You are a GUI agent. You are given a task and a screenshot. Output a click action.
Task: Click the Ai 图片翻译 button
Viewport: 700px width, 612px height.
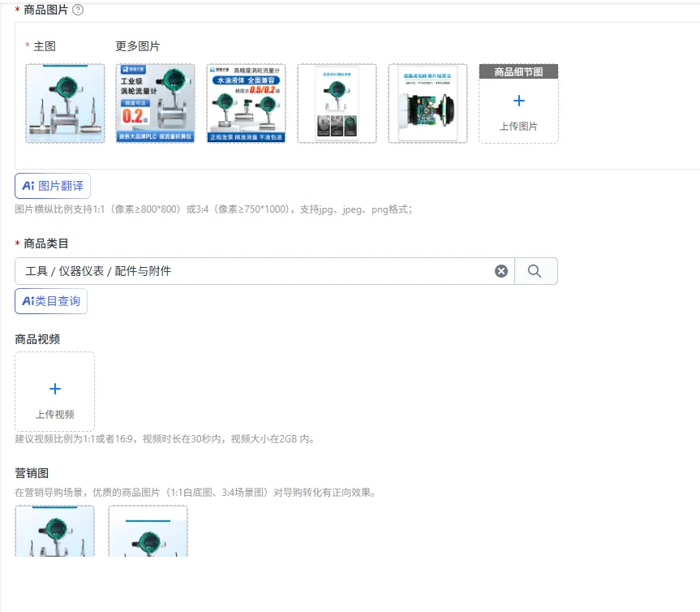[x=53, y=186]
